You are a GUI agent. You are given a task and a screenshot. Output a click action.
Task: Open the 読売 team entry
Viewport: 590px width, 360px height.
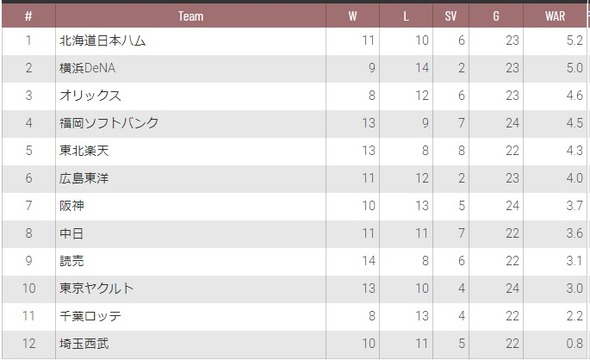click(x=71, y=261)
